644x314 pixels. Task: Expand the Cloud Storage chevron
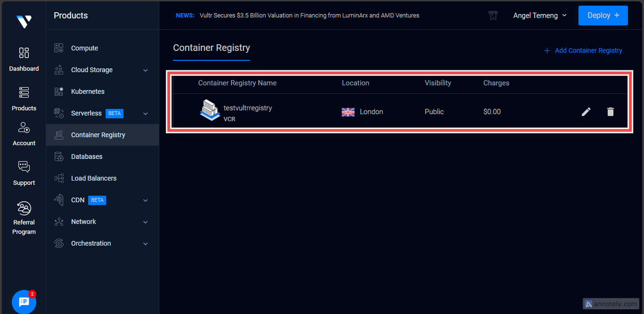click(x=145, y=70)
